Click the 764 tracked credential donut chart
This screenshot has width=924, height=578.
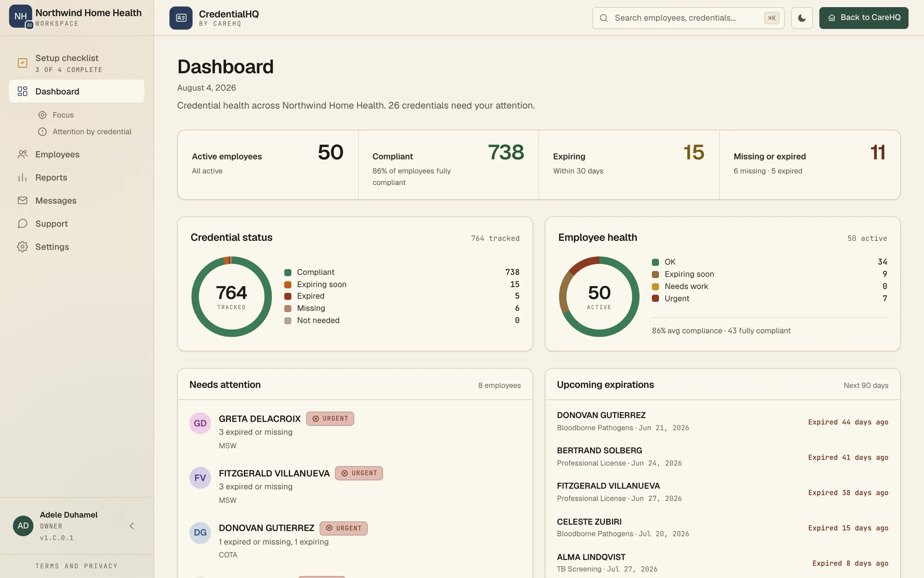[231, 296]
